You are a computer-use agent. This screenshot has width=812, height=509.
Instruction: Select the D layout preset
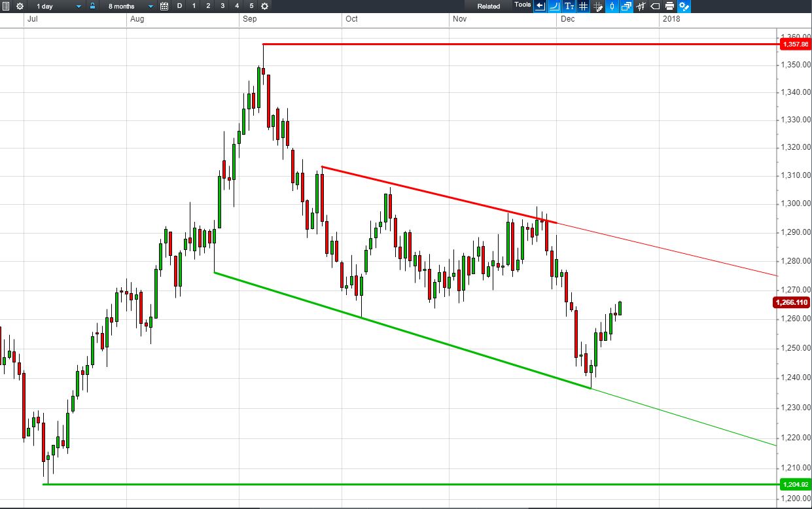[x=179, y=5]
